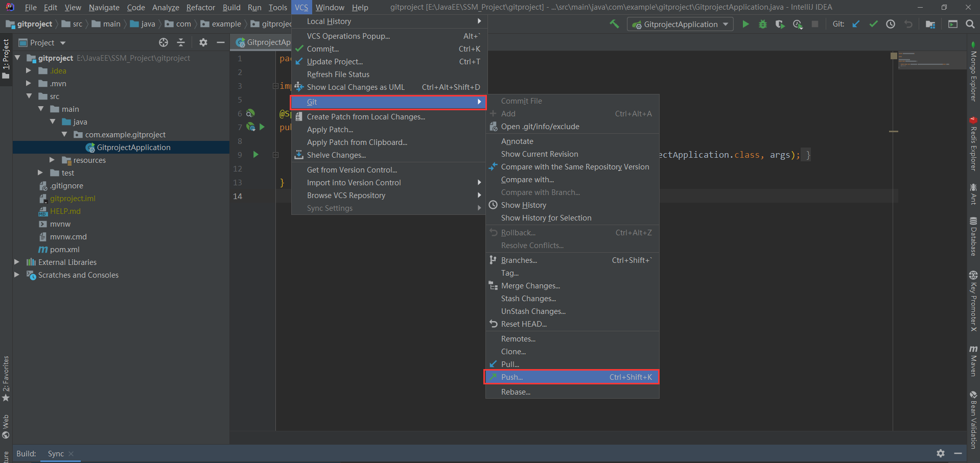Image resolution: width=980 pixels, height=463 pixels.
Task: Select HELP.md in project tree
Action: [65, 211]
